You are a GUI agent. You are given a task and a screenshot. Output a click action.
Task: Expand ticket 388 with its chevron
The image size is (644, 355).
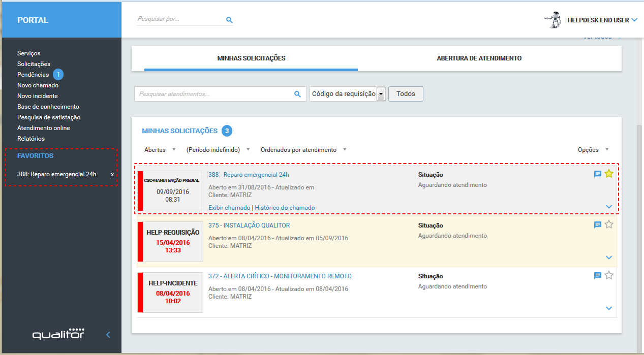click(x=608, y=207)
